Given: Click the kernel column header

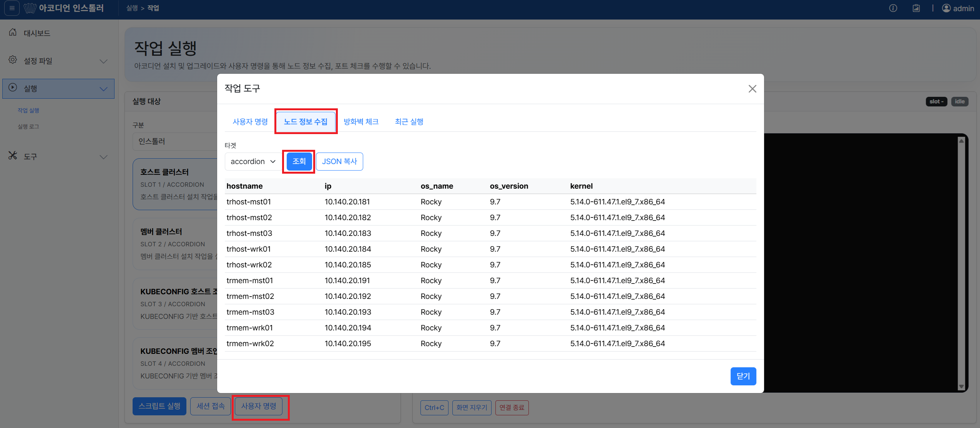Looking at the screenshot, I should tap(581, 186).
